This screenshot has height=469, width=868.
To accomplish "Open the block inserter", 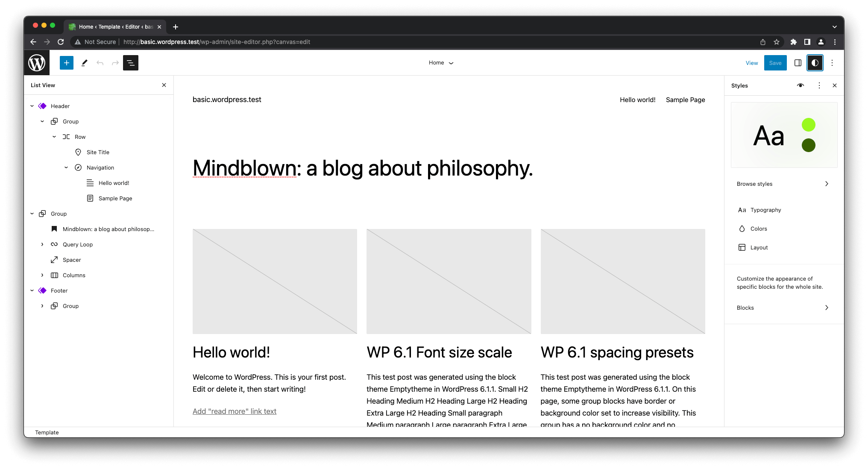I will [x=66, y=63].
